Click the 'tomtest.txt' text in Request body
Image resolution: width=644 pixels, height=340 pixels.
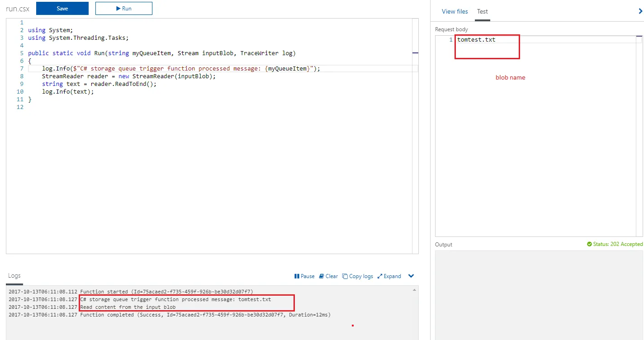click(476, 40)
